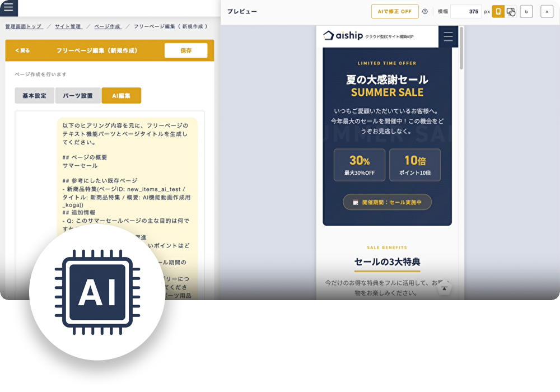Switch to the パーツ設置 tab
Viewport: 560px width, 392px height.
pos(78,96)
